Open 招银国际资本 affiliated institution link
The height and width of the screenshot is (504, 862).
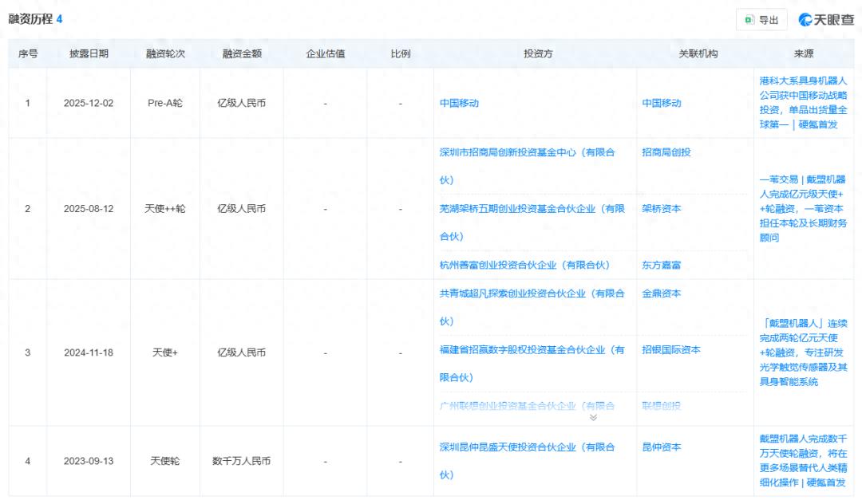(x=671, y=350)
